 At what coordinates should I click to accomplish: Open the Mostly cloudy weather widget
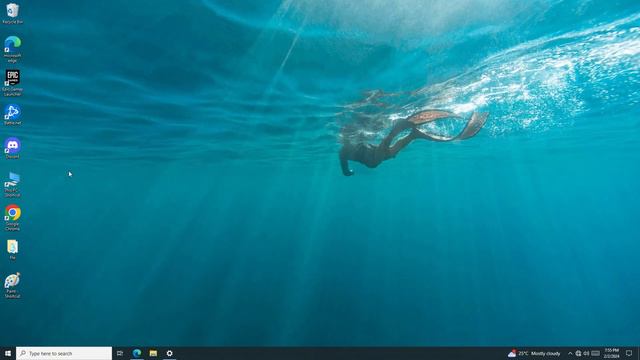click(534, 353)
